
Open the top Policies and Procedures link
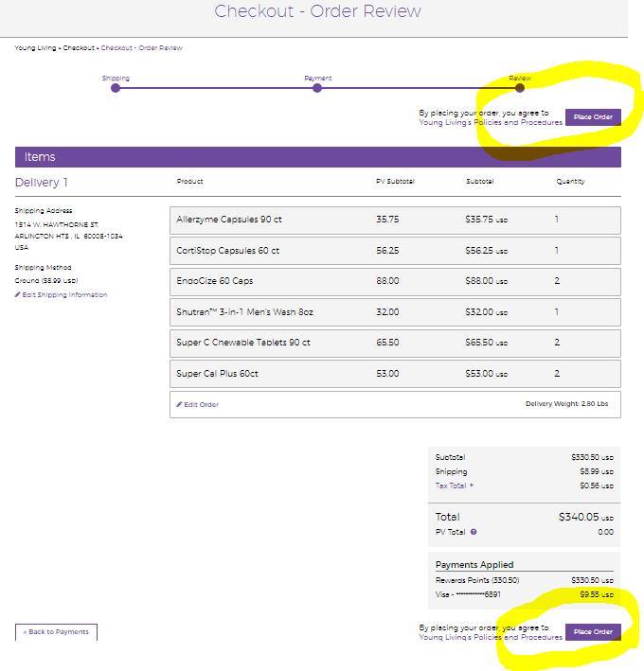491,123
